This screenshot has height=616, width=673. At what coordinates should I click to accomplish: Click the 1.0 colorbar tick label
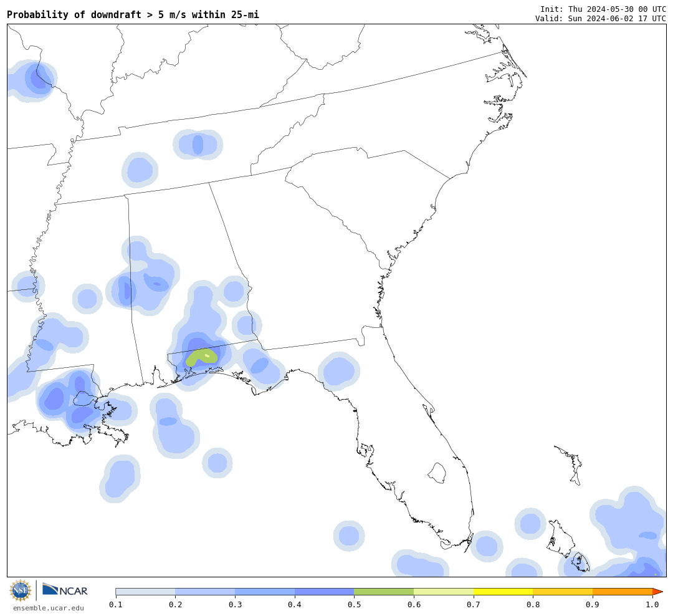point(652,605)
